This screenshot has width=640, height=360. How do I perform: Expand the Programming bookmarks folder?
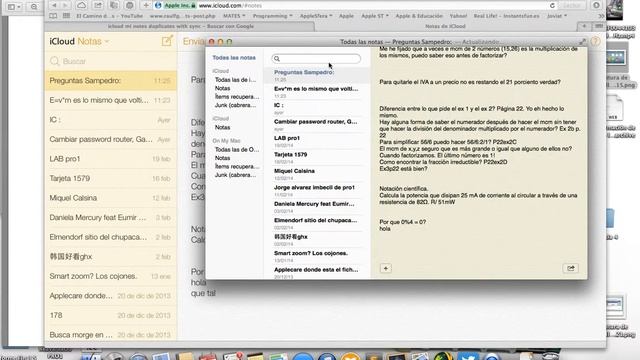point(272,16)
